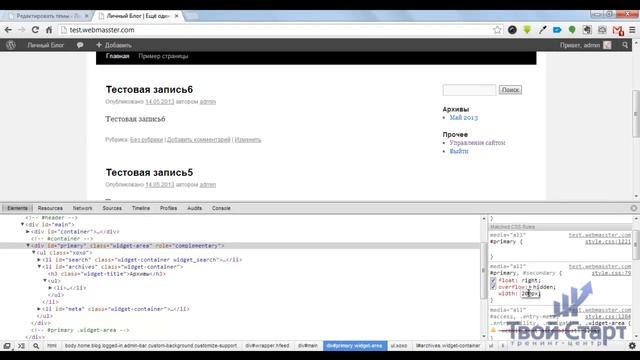This screenshot has height=360, width=640.
Task: Click the blue tag extension icon
Action: (x=557, y=30)
